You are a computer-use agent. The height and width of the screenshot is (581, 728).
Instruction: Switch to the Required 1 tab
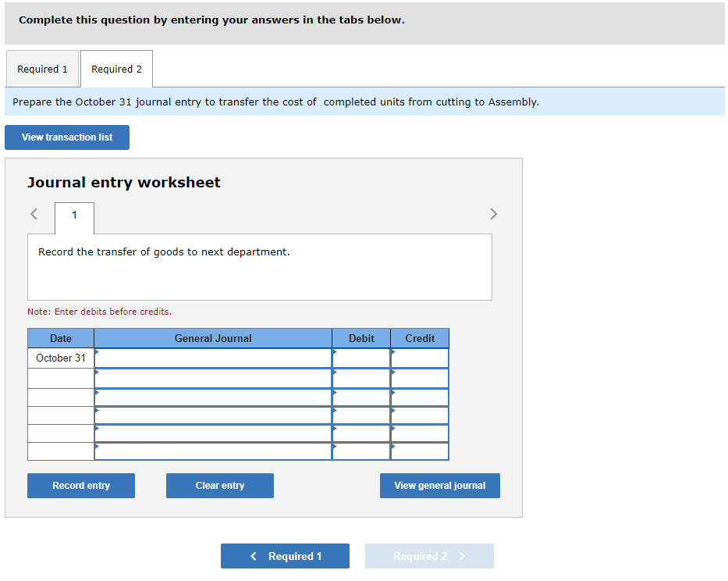pos(42,69)
